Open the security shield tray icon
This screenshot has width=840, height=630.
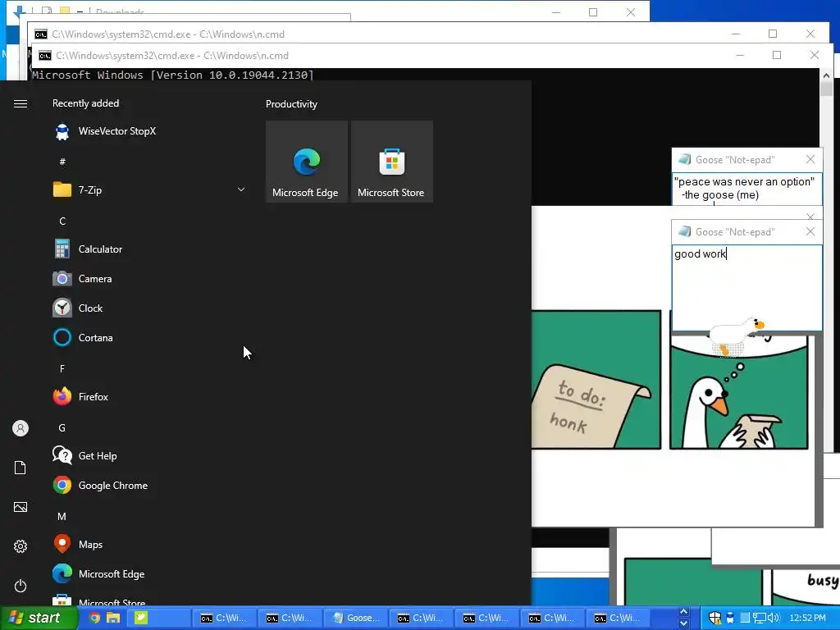tap(715, 618)
